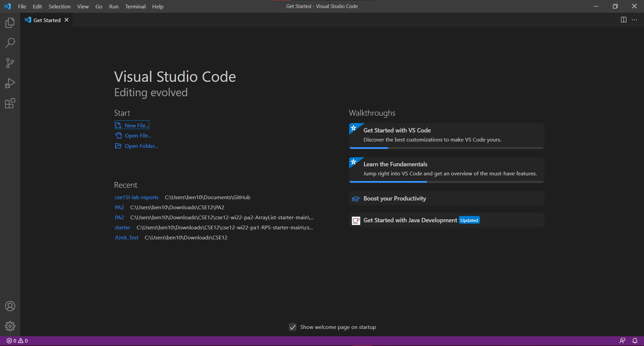Open the Run and Debug view
The image size is (644, 346).
coord(10,83)
